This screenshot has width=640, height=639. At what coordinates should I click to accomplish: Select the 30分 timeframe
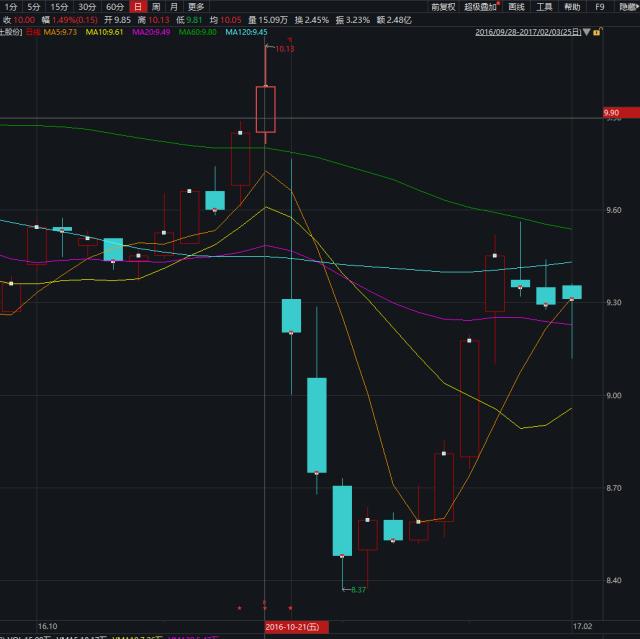pyautogui.click(x=88, y=6)
